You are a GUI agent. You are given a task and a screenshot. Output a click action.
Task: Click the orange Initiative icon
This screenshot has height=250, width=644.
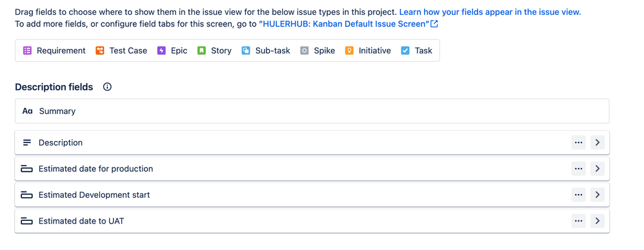point(349,51)
